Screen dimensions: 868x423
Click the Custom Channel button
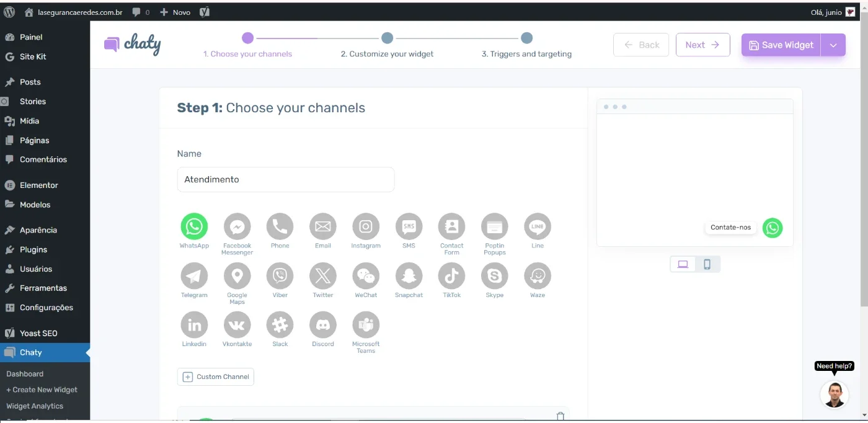click(x=216, y=376)
